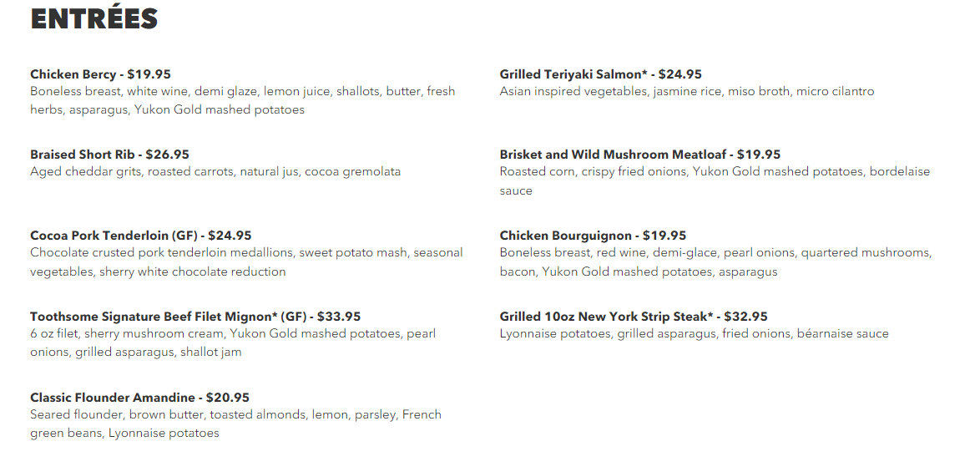This screenshot has height=472, width=980.
Task: Click the Grilled Teriyaki Salmon* - $24.95 title
Action: pyautogui.click(x=601, y=74)
